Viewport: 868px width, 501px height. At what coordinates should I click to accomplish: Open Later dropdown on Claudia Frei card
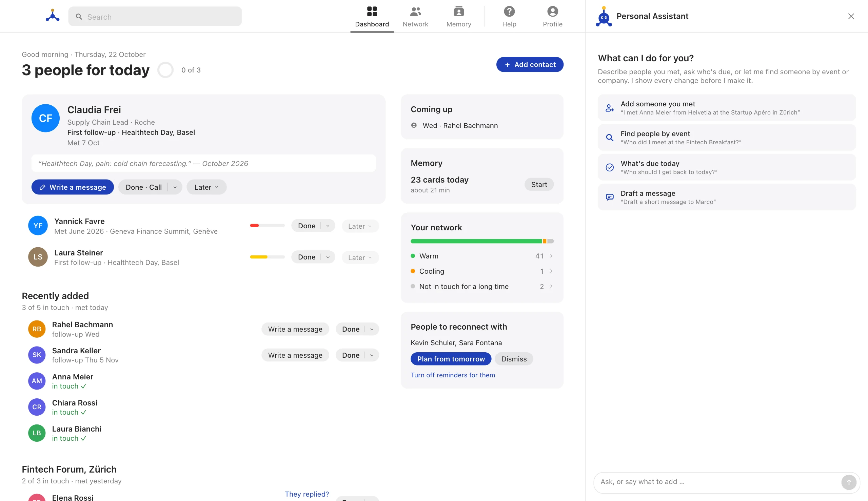point(206,187)
